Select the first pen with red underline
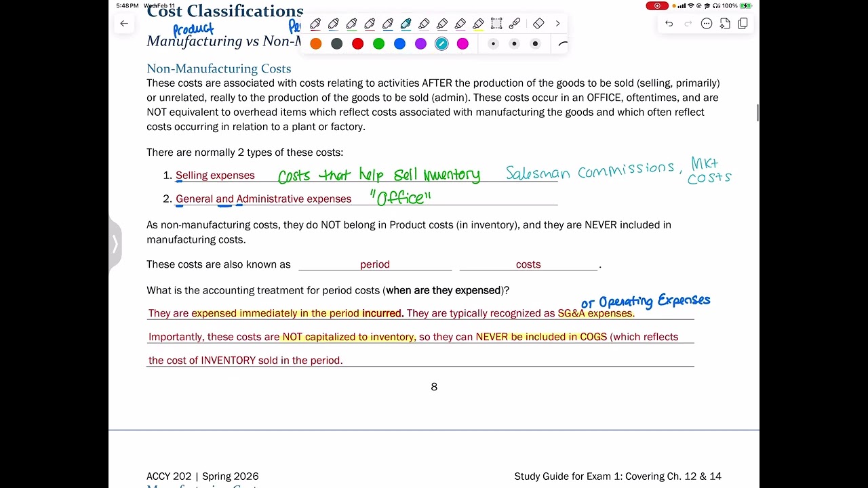868x488 pixels. coord(315,24)
